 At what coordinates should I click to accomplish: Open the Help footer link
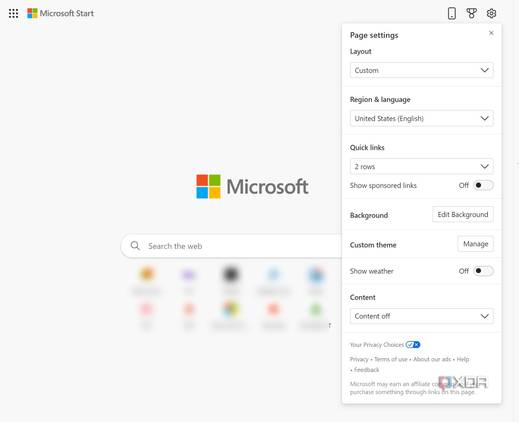(463, 359)
